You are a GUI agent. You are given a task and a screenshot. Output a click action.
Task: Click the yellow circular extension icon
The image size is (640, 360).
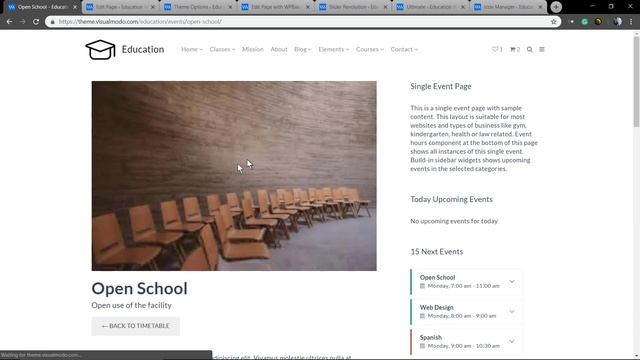598,22
